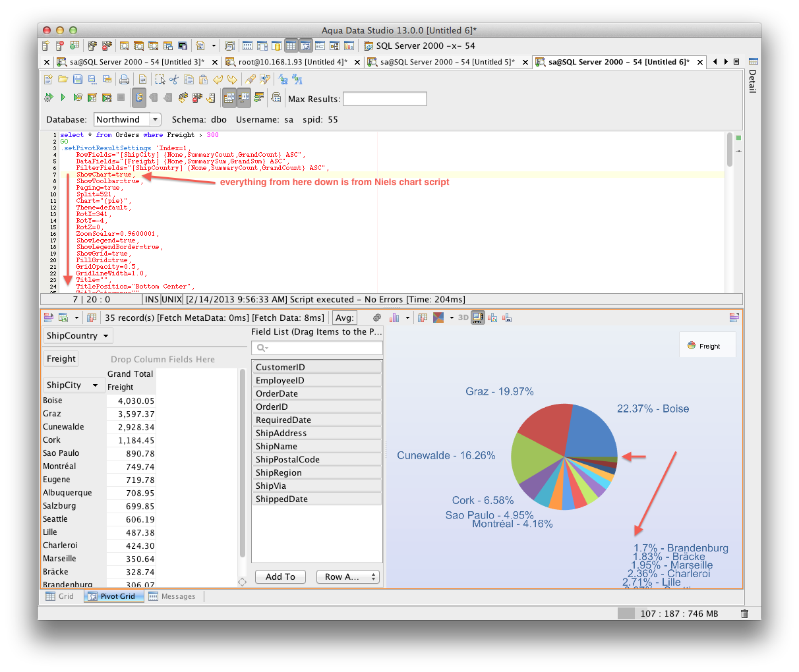Open the chart type bar chart icon
799x672 pixels.
394,318
